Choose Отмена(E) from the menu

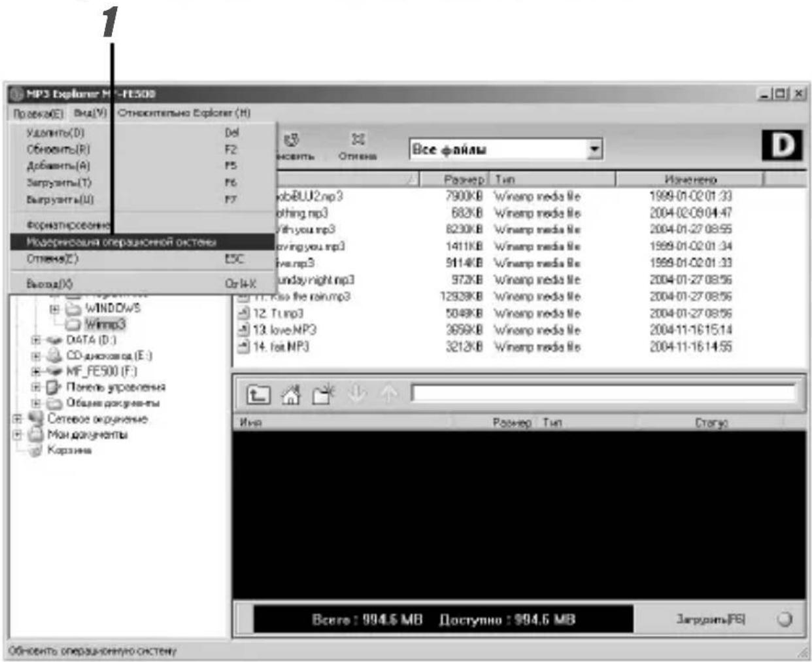pyautogui.click(x=143, y=258)
